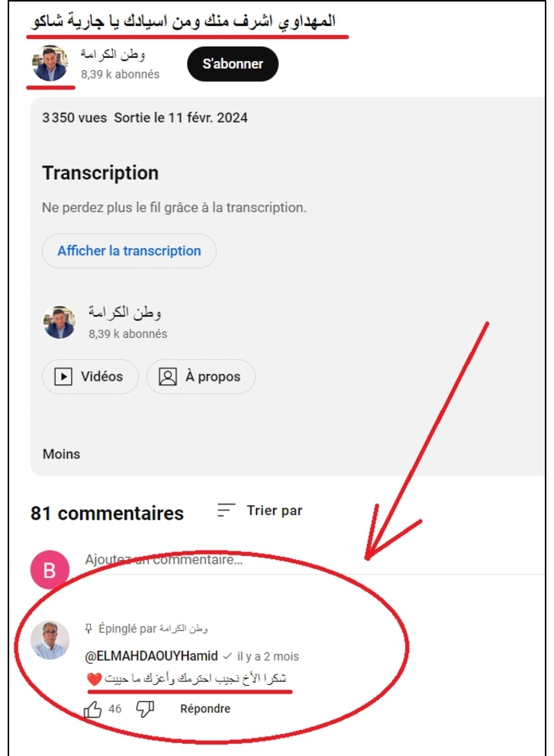Open the channel's Vidéos tab

90,377
